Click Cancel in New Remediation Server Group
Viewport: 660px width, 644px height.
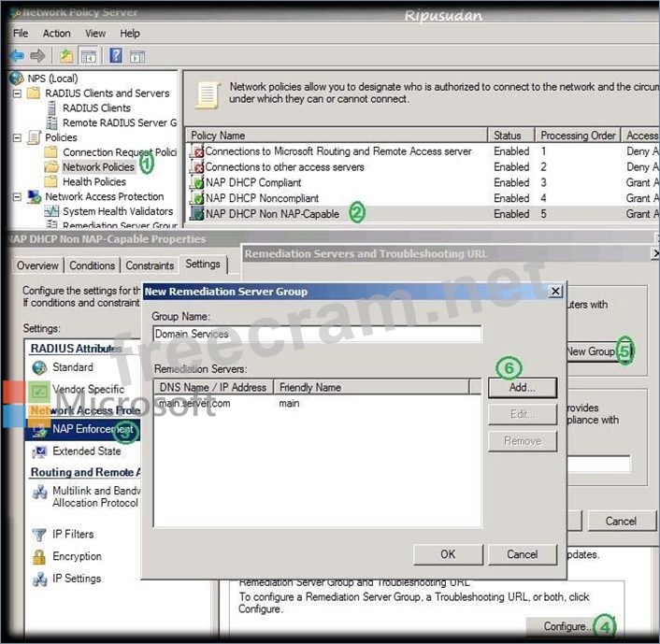point(522,554)
